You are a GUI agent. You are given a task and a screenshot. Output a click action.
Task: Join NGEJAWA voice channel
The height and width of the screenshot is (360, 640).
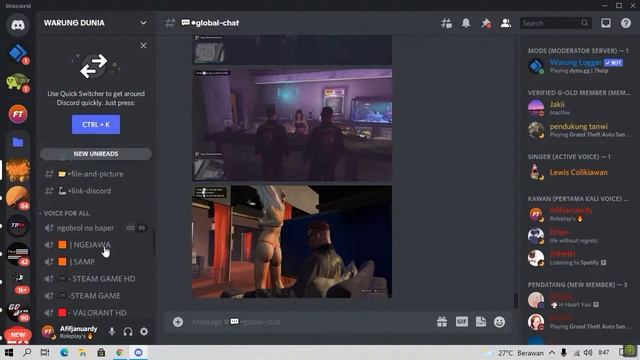[x=96, y=245]
